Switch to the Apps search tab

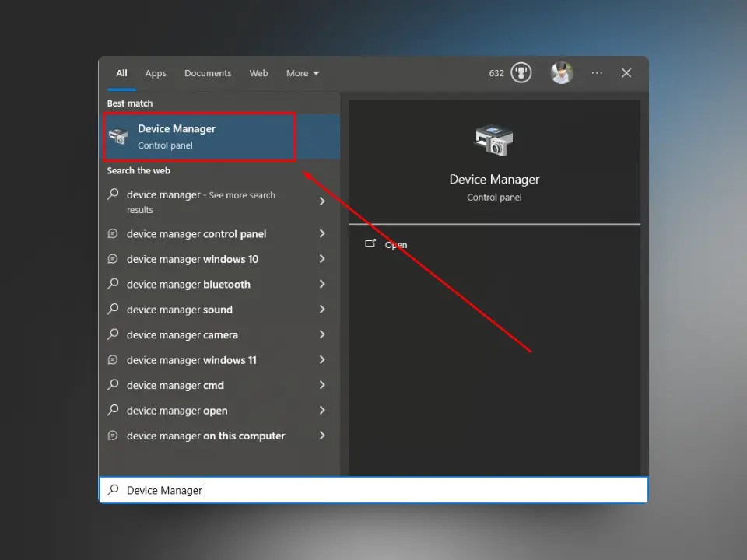(x=156, y=72)
